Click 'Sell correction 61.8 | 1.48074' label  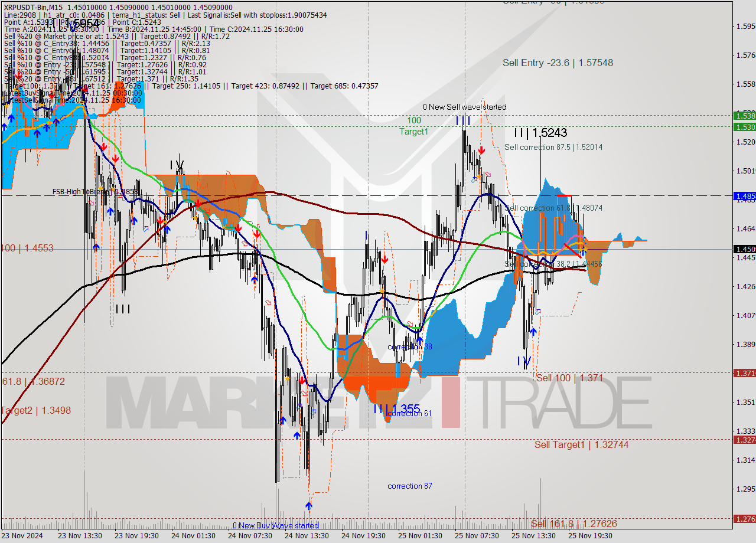point(553,208)
